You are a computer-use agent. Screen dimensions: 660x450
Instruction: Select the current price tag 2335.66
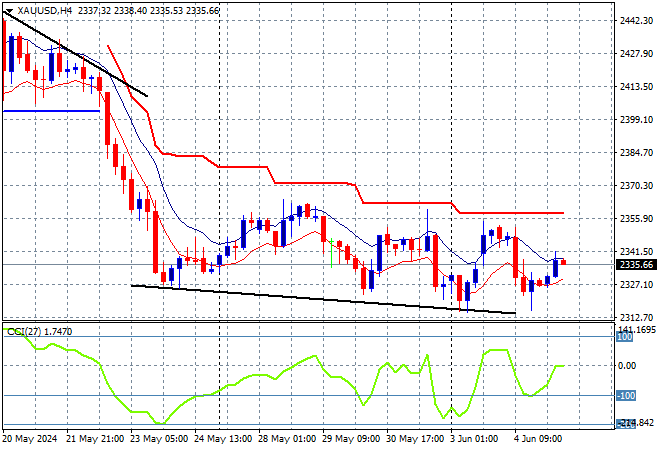pos(636,265)
